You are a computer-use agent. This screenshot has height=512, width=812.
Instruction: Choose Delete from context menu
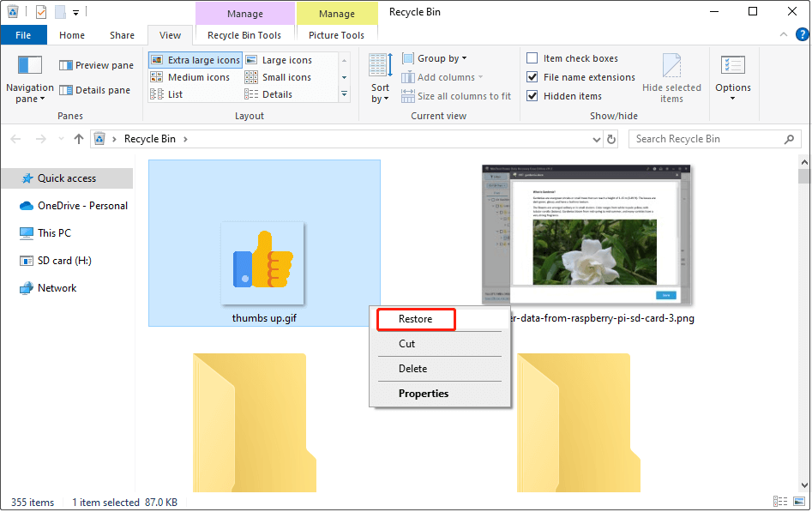click(x=440, y=369)
